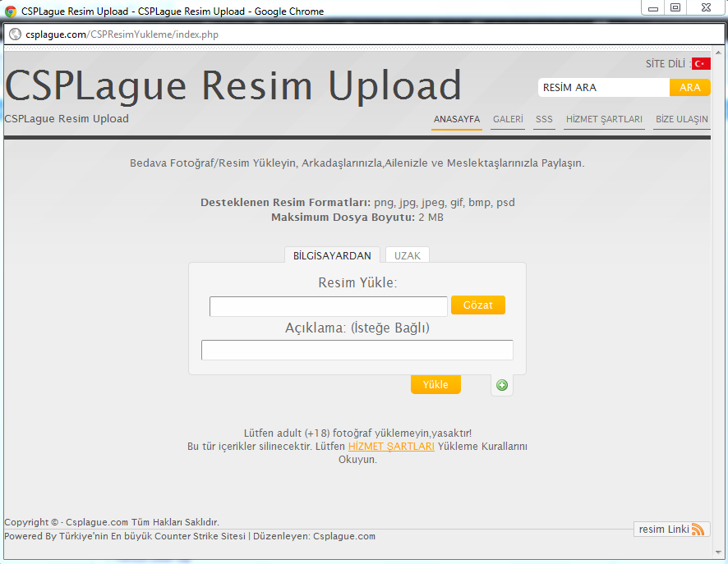Click the 'Desteklenen Resim Formatları' text line

357,202
